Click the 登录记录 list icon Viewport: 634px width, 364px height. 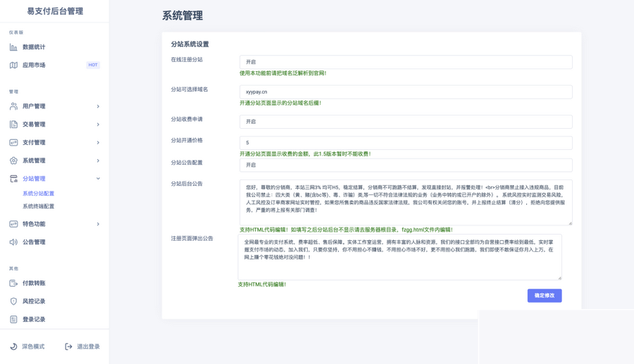tap(13, 320)
